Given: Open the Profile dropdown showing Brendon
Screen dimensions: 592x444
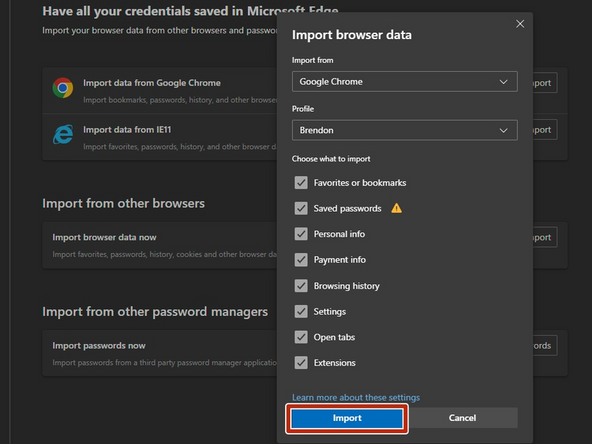Looking at the screenshot, I should point(404,130).
